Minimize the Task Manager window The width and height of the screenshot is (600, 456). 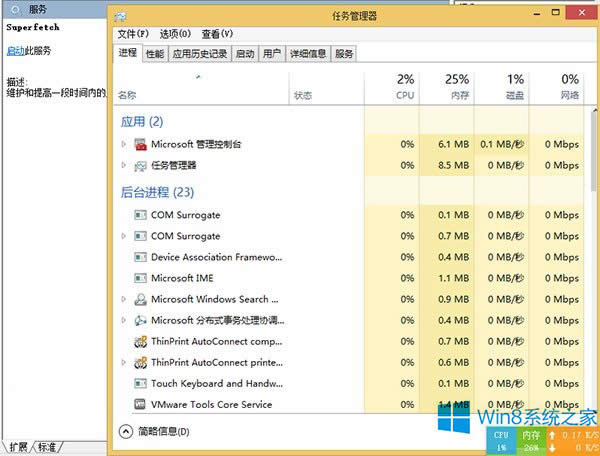pos(537,14)
